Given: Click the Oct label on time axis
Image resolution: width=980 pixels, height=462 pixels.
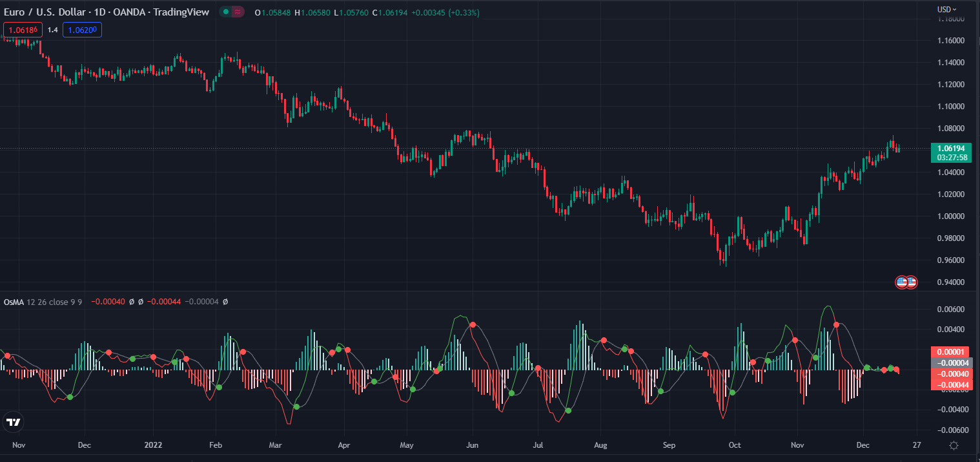Looking at the screenshot, I should pos(734,445).
